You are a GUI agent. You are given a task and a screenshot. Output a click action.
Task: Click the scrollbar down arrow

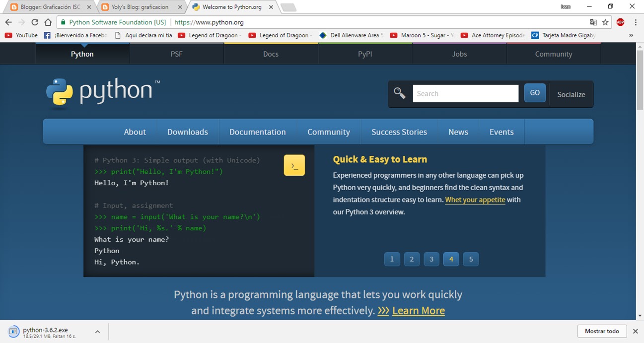click(640, 316)
